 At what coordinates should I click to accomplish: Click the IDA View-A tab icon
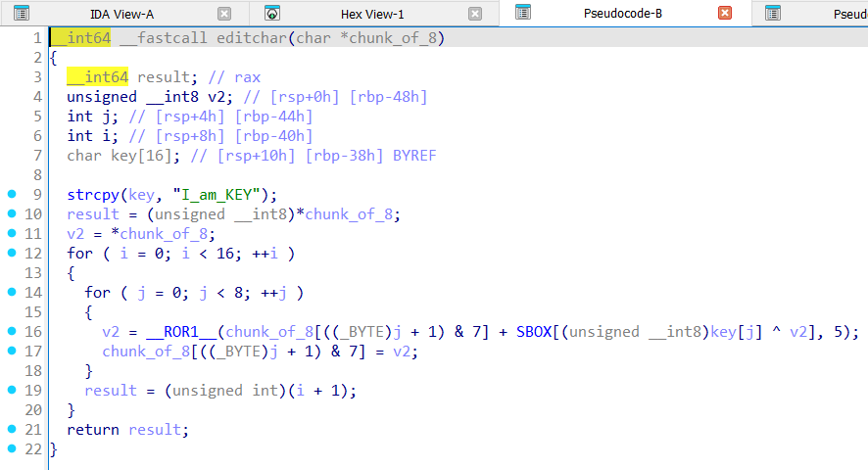click(21, 14)
